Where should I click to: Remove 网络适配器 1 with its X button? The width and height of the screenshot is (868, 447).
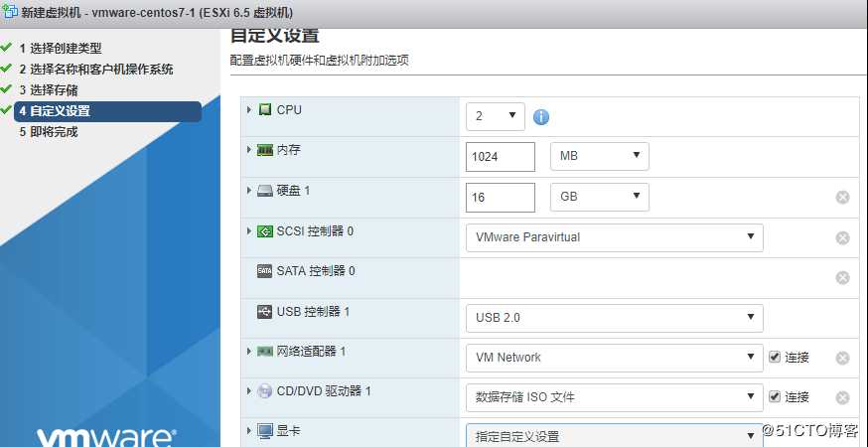[x=842, y=359]
